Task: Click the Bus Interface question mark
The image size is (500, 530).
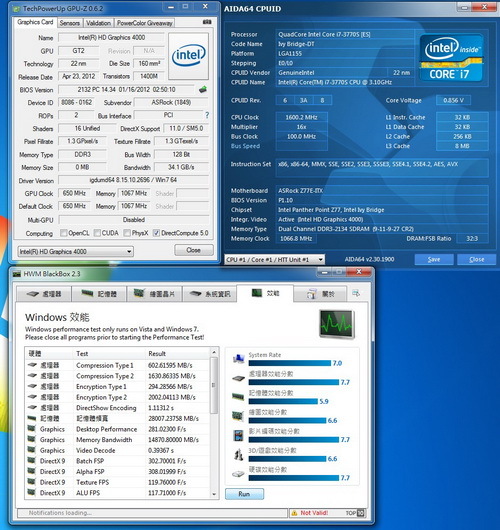Action: (x=207, y=115)
